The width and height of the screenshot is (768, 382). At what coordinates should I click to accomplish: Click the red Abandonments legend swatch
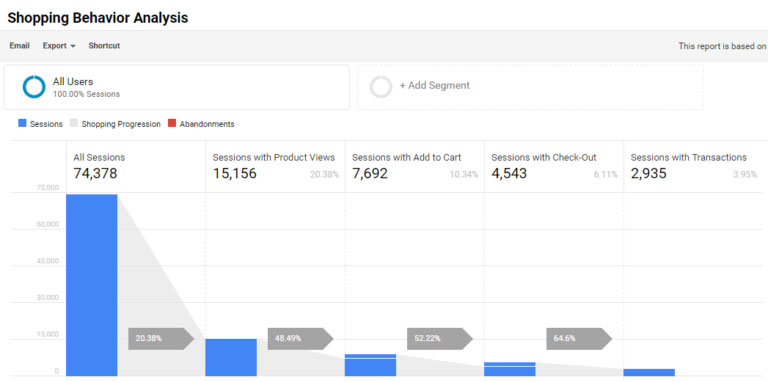click(172, 123)
